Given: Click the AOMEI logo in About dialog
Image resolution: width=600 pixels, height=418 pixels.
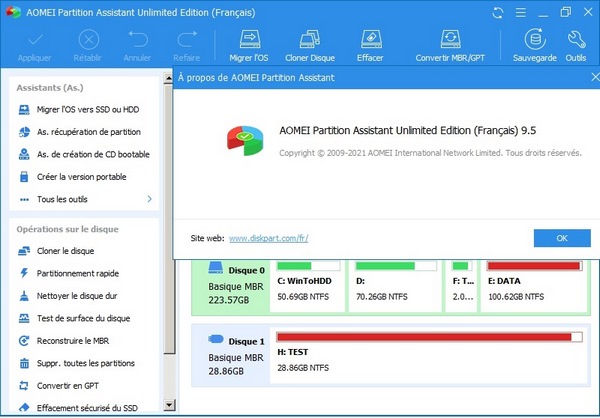Looking at the screenshot, I should (245, 140).
